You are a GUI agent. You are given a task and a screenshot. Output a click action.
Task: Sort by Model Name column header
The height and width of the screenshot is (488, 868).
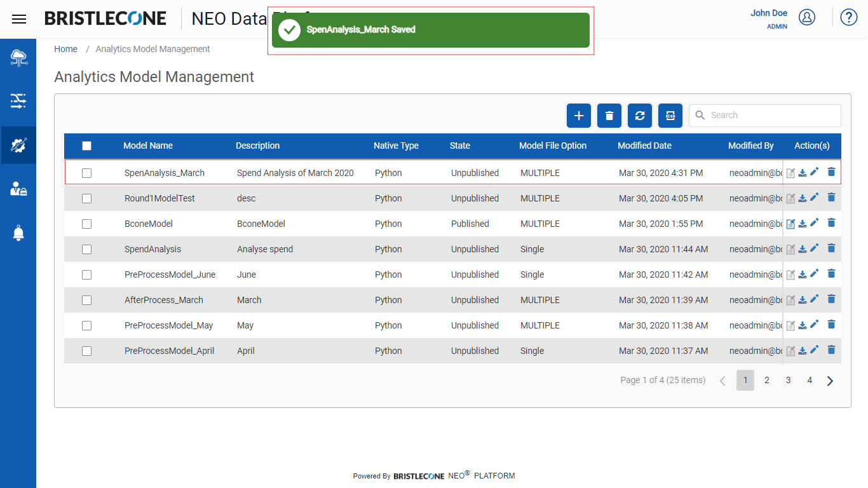tap(148, 146)
